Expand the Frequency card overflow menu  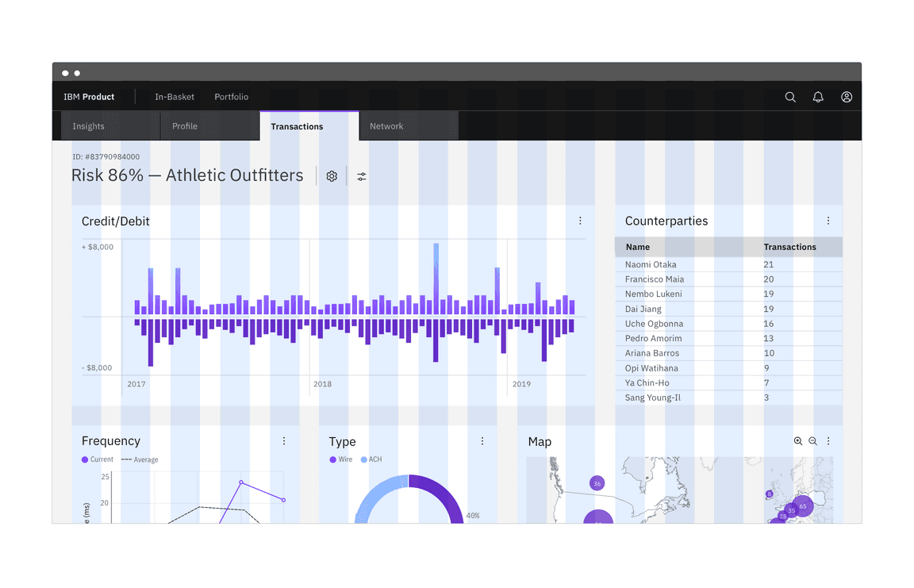[284, 441]
